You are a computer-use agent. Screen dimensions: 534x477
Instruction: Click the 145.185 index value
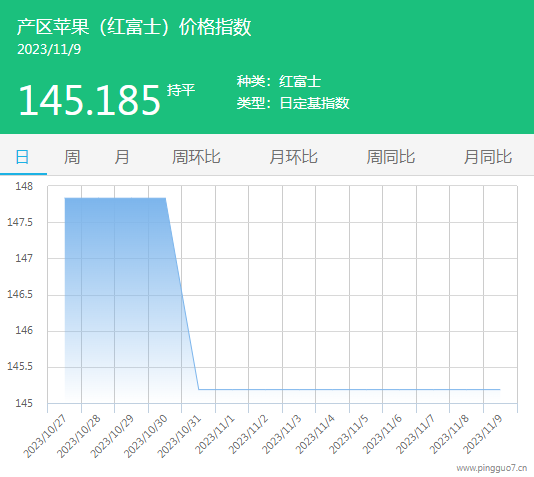tap(89, 100)
